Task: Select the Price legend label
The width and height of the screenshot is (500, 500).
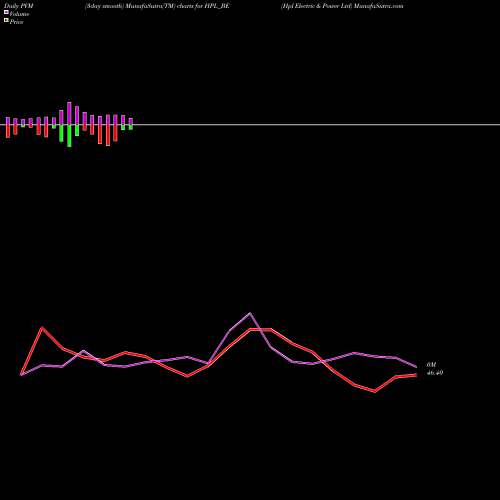Action: point(16,22)
